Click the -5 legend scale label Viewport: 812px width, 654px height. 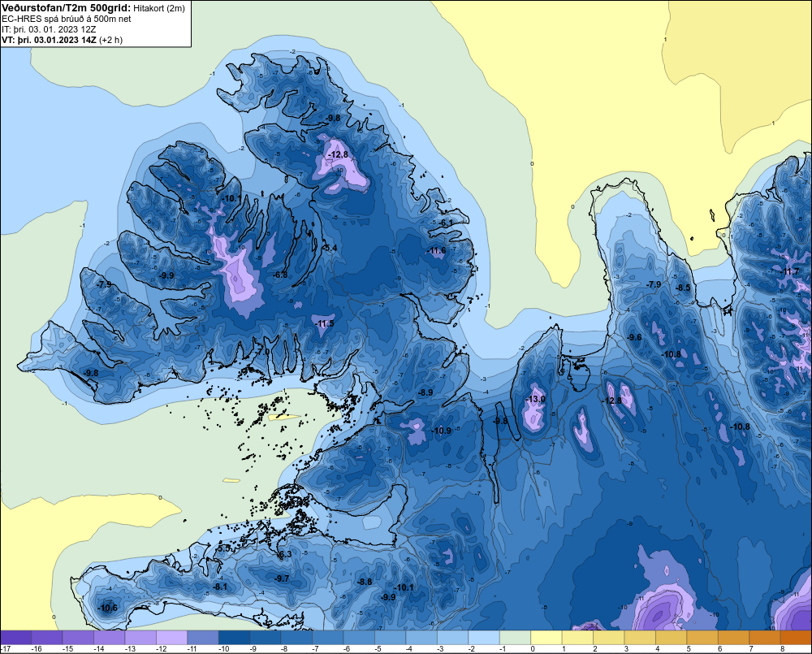[378, 649]
